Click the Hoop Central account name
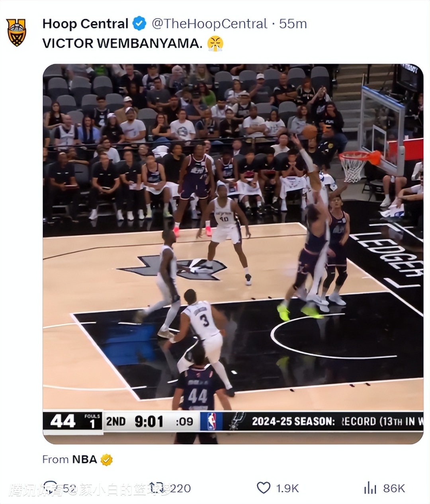Viewport: 430px width, 504px height. pyautogui.click(x=85, y=24)
